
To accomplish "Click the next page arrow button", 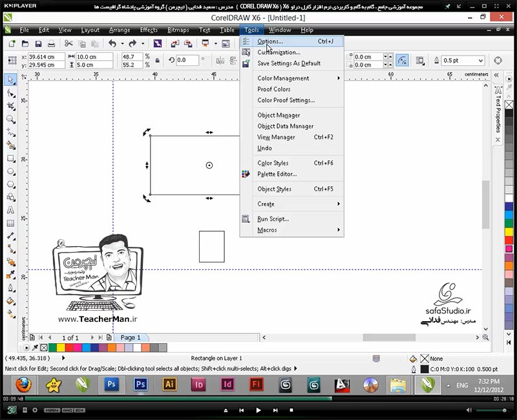I will click(x=92, y=337).
